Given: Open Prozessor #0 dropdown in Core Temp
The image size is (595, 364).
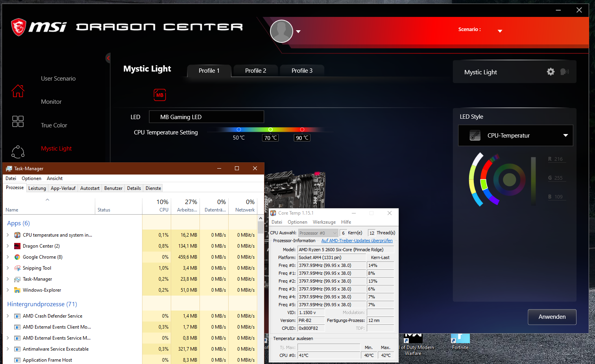Looking at the screenshot, I should (x=318, y=233).
